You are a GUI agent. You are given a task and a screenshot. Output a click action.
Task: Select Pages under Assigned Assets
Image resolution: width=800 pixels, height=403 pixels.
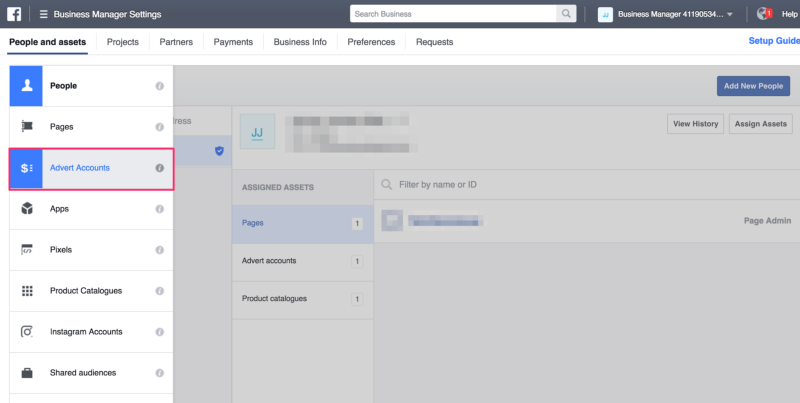click(x=303, y=223)
